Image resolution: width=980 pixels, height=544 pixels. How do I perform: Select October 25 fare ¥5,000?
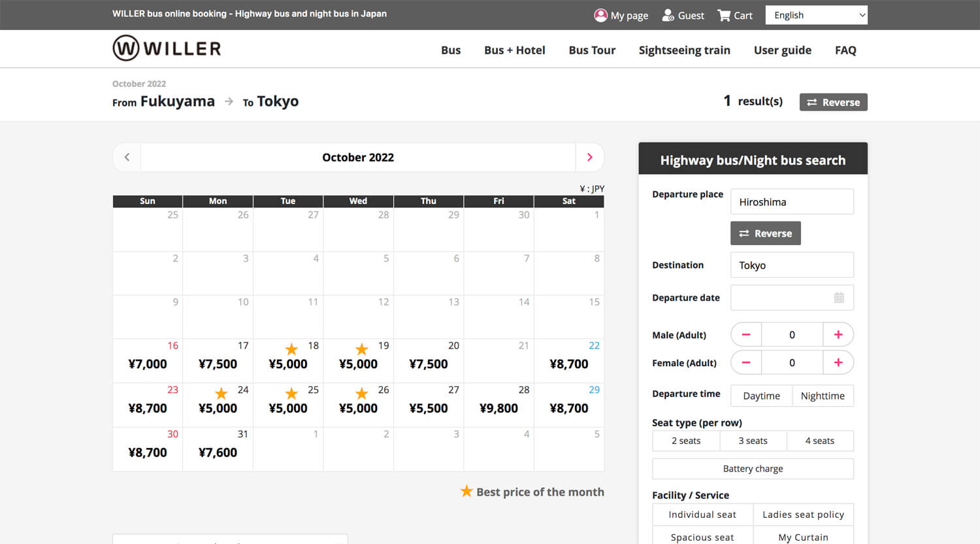pos(288,408)
